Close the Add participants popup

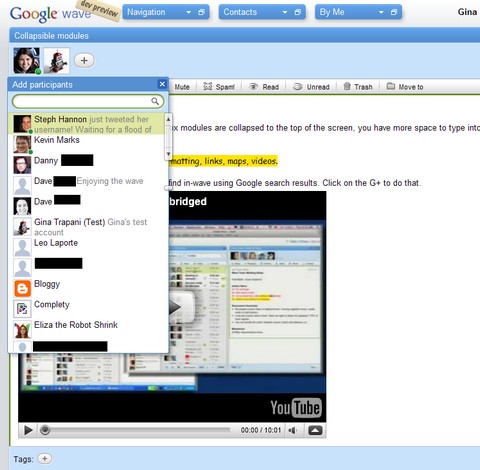click(162, 84)
